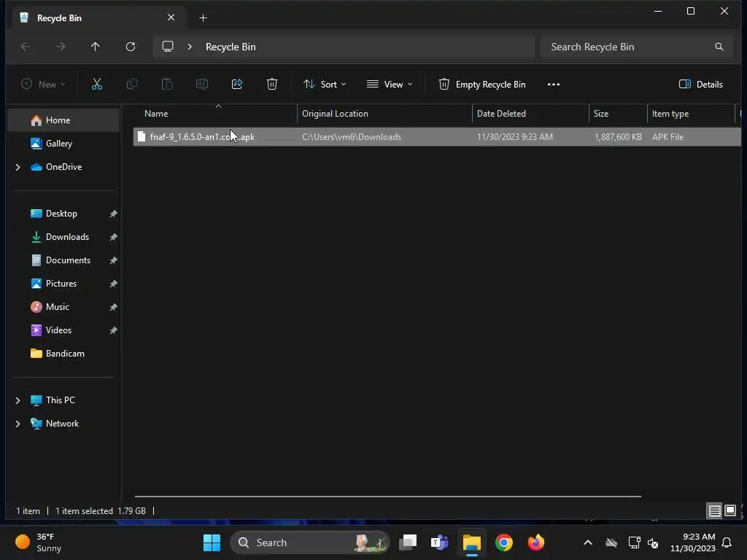Select the Recycle Bin tab
The image size is (747, 560).
pos(98,18)
